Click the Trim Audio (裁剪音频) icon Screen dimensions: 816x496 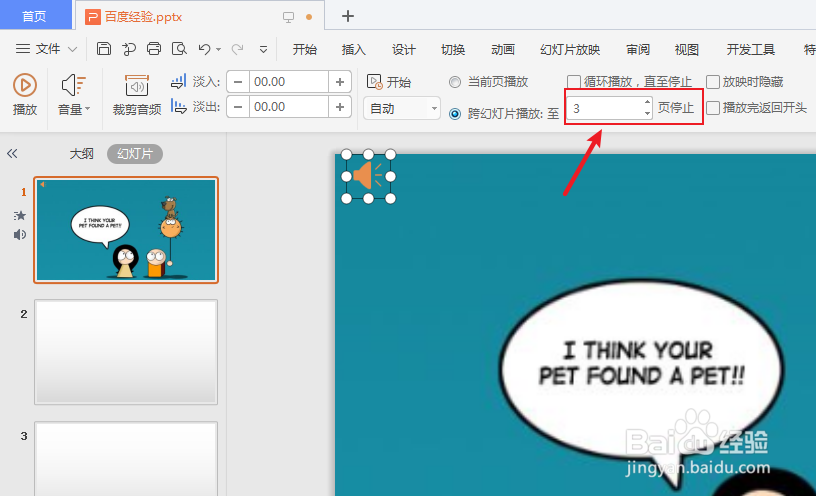(137, 85)
